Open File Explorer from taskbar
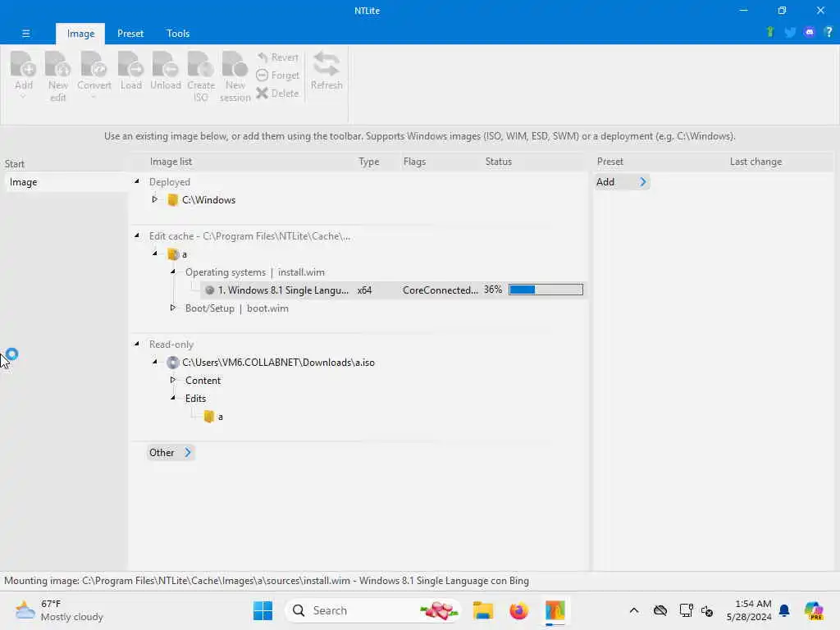This screenshot has height=630, width=840. (482, 610)
